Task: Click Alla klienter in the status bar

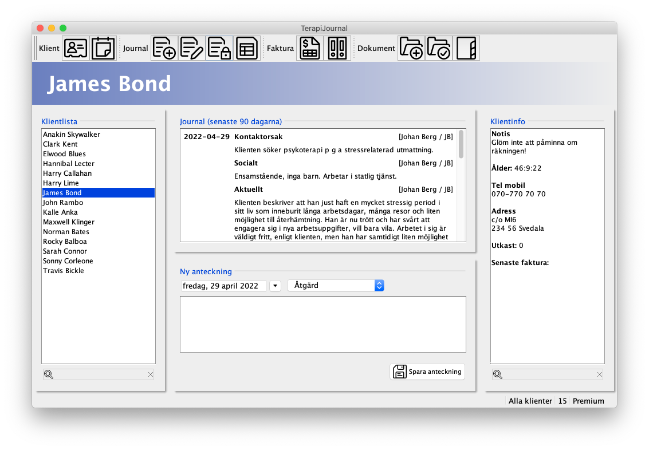Action: tap(530, 401)
